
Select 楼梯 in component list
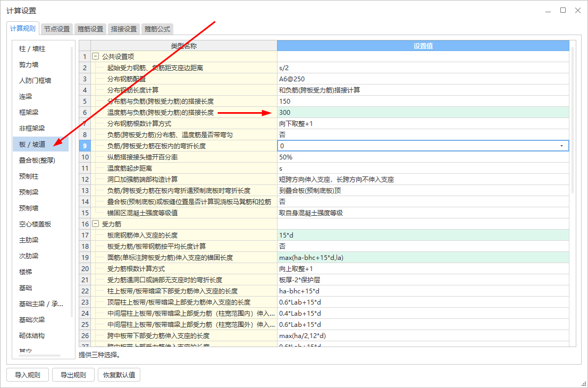tap(41, 272)
